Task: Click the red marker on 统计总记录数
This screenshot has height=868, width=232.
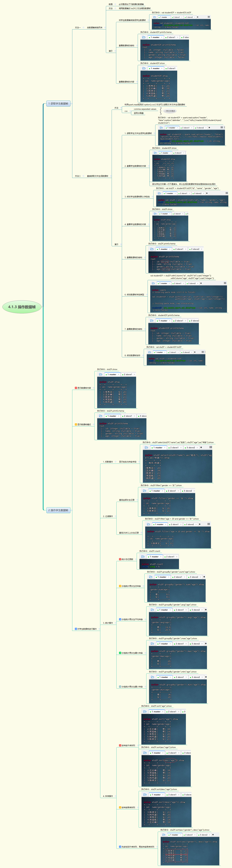Action: point(120,559)
